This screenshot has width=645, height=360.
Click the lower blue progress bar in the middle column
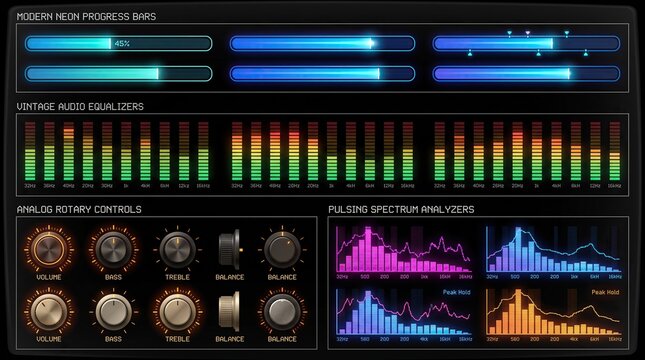322,74
